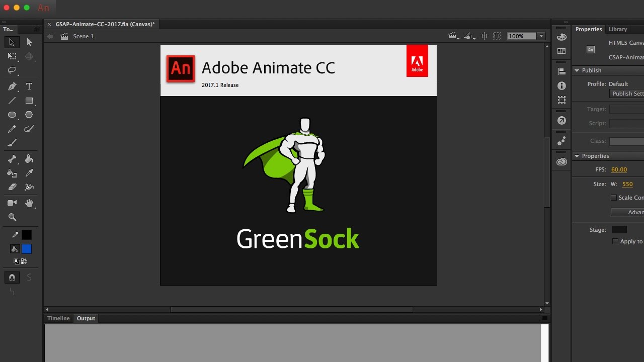644x362 pixels.
Task: Select the Rectangle tool
Action: click(29, 101)
